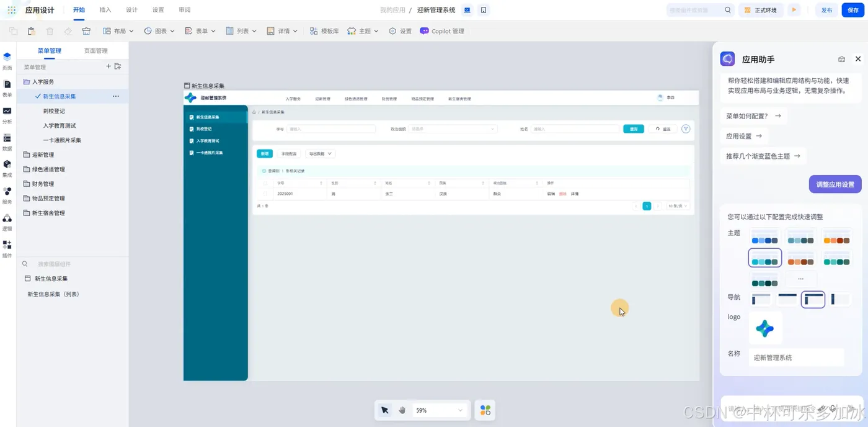868x427 pixels.
Task: Open Copilot 管理
Action: [442, 31]
